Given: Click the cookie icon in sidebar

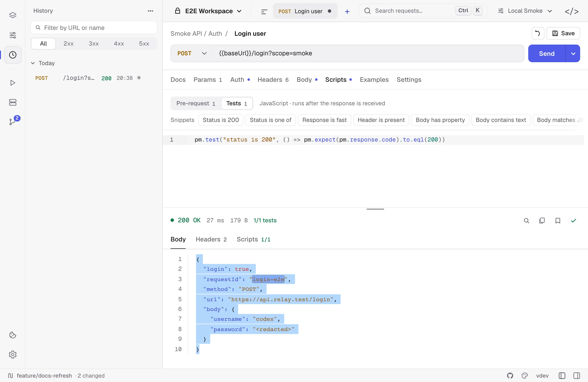Looking at the screenshot, I should point(12,335).
